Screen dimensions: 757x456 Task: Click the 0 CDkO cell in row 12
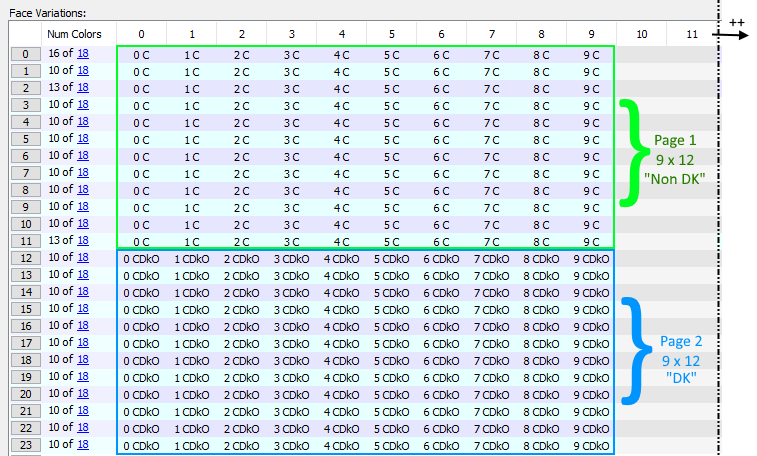(141, 258)
